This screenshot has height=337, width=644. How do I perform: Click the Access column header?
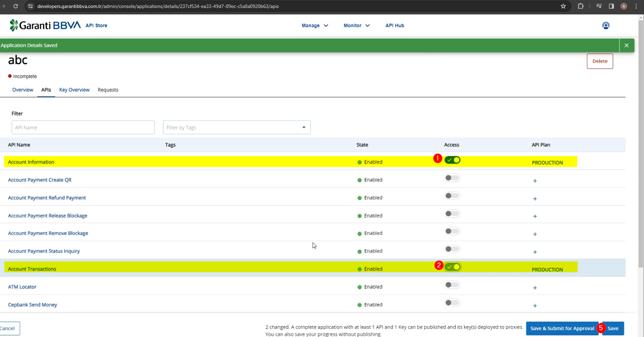(x=451, y=145)
